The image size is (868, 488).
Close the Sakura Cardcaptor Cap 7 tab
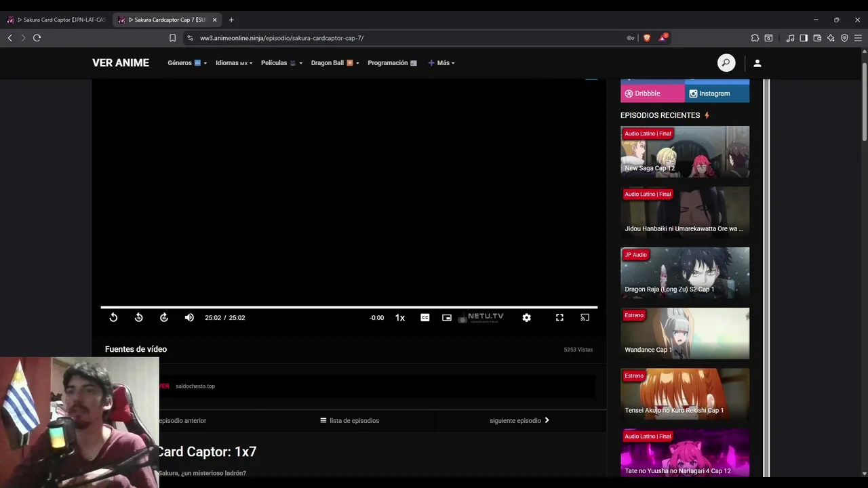point(214,20)
